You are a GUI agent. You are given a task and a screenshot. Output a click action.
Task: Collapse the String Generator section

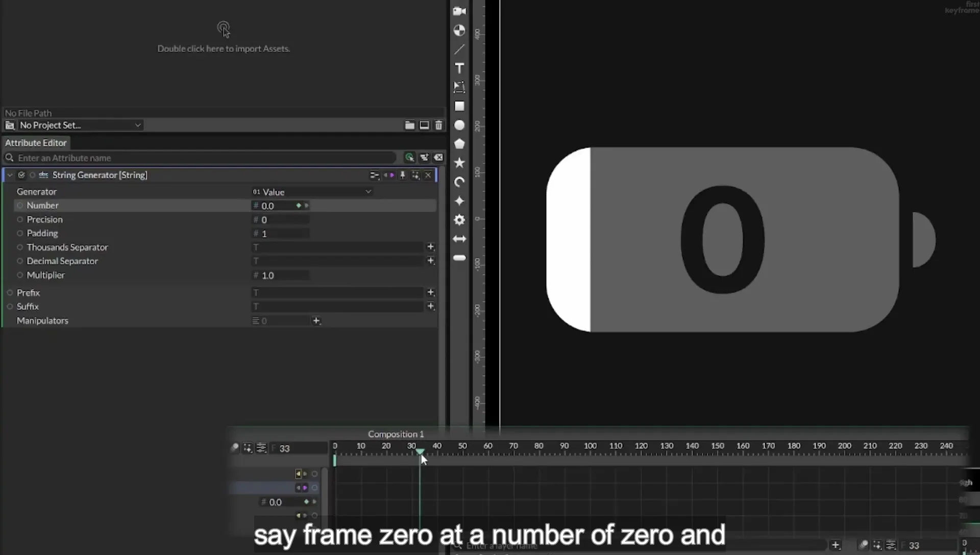[10, 175]
